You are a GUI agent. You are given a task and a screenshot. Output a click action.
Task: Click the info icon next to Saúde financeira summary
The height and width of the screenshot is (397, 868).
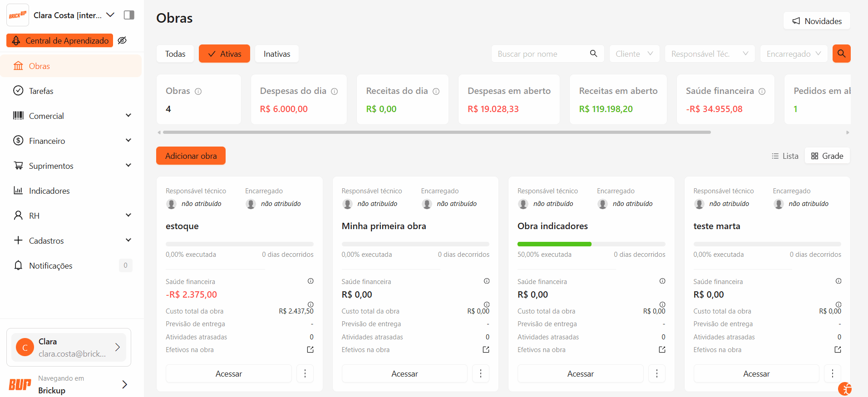tap(762, 91)
